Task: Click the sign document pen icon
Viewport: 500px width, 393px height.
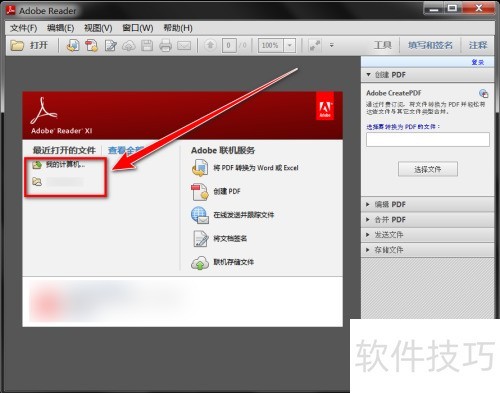Action: (x=201, y=239)
